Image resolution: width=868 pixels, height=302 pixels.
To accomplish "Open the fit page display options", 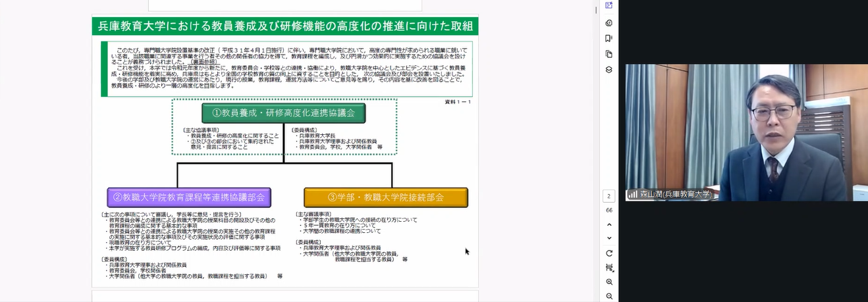I will [x=609, y=268].
